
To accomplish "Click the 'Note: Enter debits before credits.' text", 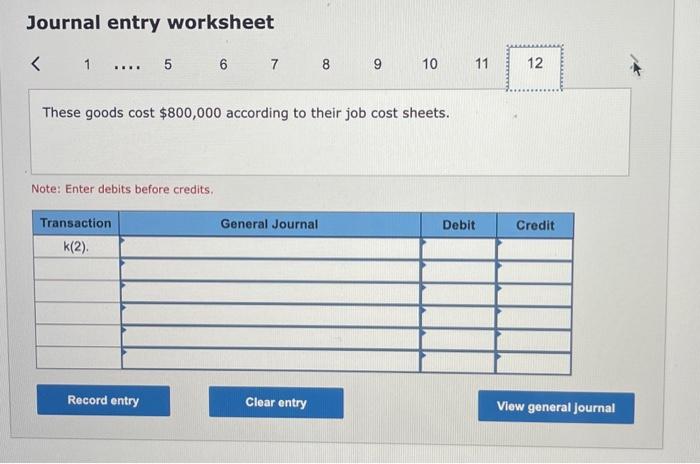I will 122,189.
